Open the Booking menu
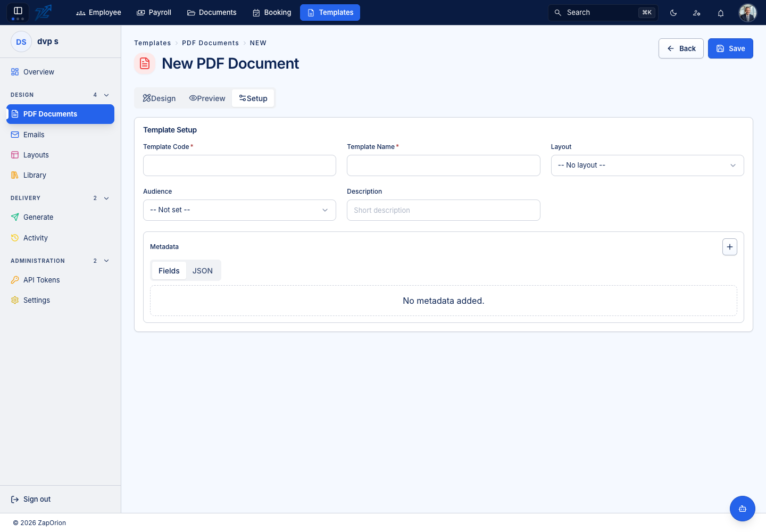This screenshot has width=766, height=532. coord(272,12)
